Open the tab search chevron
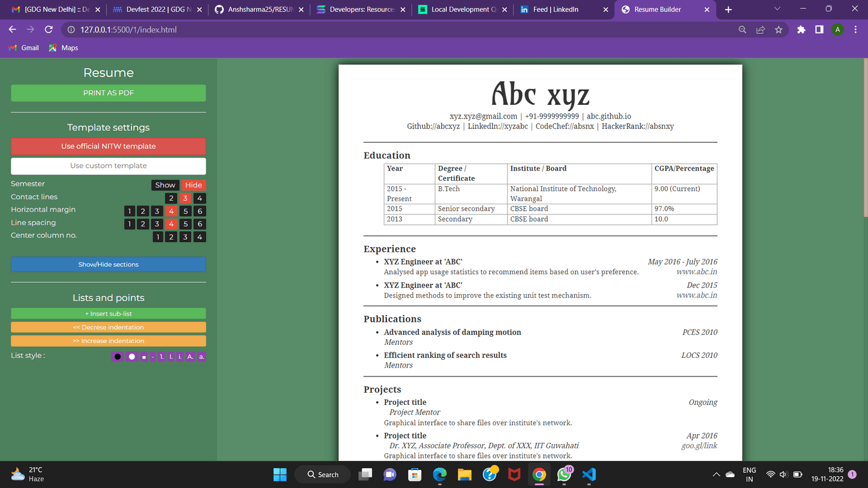The width and height of the screenshot is (868, 488). click(777, 9)
